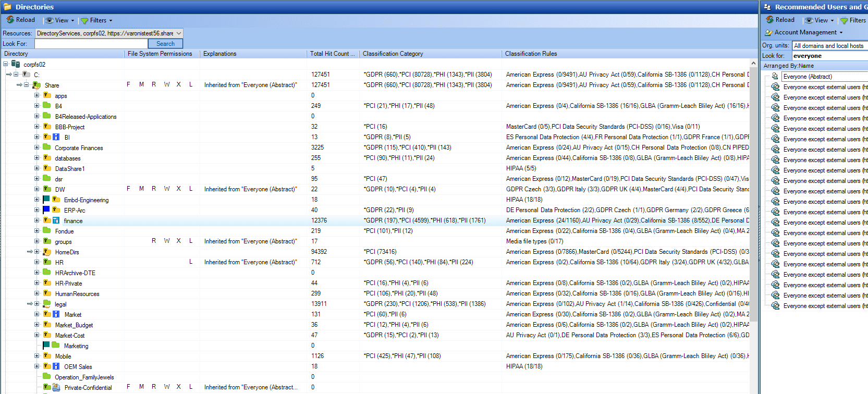The image size is (868, 394).
Task: Click the Operation_FamilyJewels folder icon
Action: pos(47,377)
